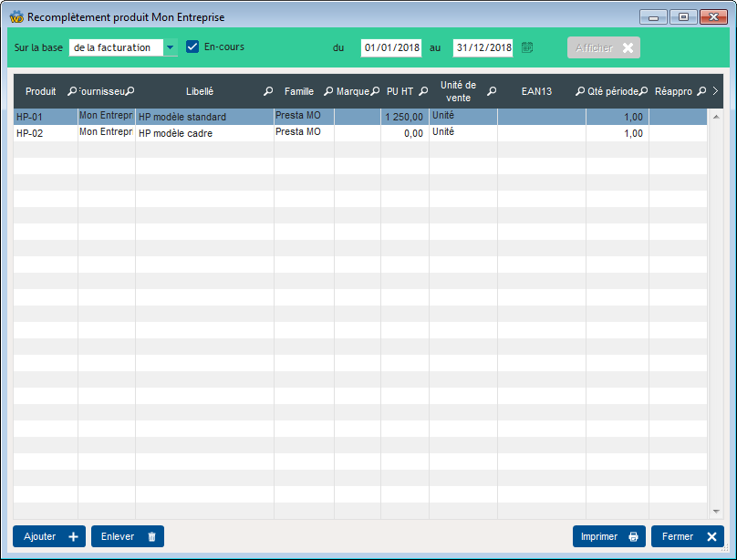Click the Ajouter button

click(x=49, y=537)
